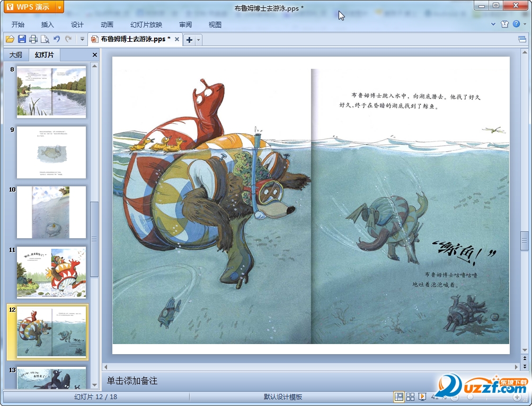Click horizontal scroll right arrow
Image resolution: width=532 pixels, height=406 pixels.
click(x=517, y=367)
